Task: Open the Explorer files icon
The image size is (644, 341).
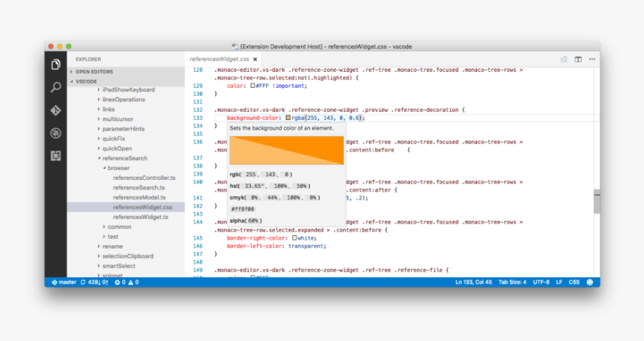Action: click(x=56, y=64)
